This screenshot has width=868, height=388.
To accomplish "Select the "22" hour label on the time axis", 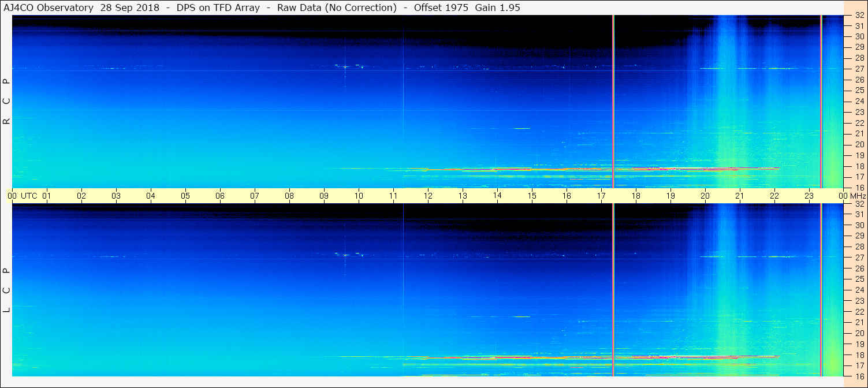I will pos(774,196).
